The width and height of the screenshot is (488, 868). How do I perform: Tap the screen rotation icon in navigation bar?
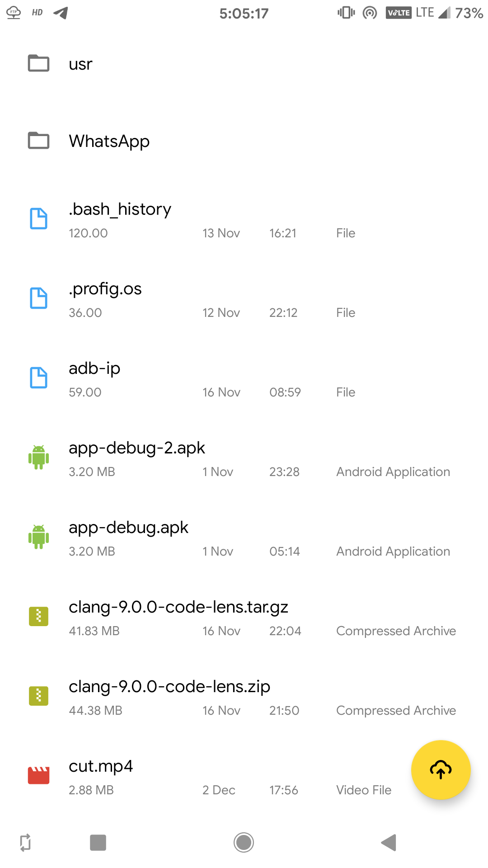tap(25, 843)
